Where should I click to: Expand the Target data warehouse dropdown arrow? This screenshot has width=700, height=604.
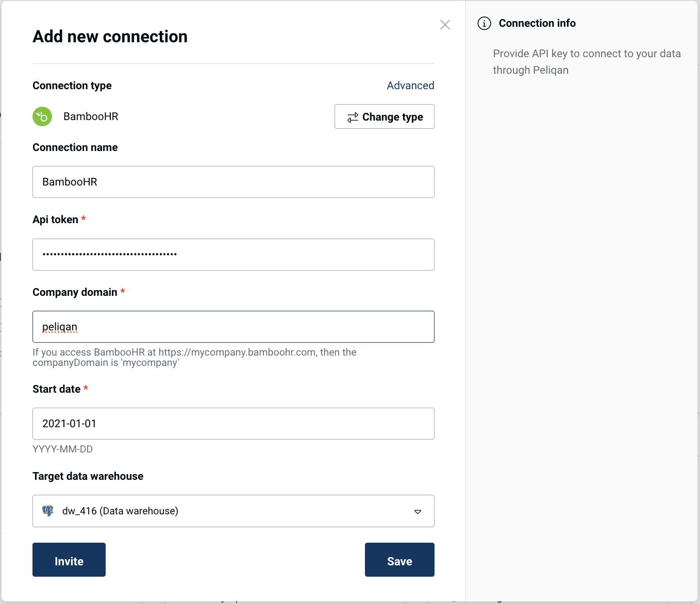pyautogui.click(x=418, y=512)
